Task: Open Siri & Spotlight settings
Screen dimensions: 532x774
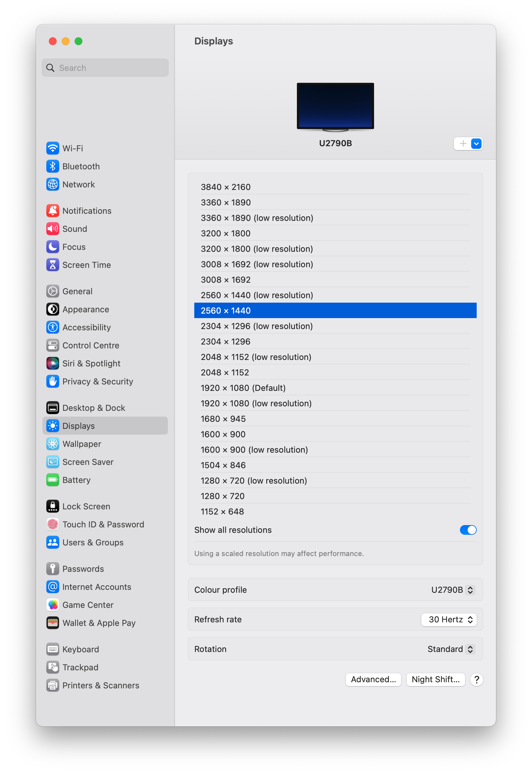Action: coord(91,363)
